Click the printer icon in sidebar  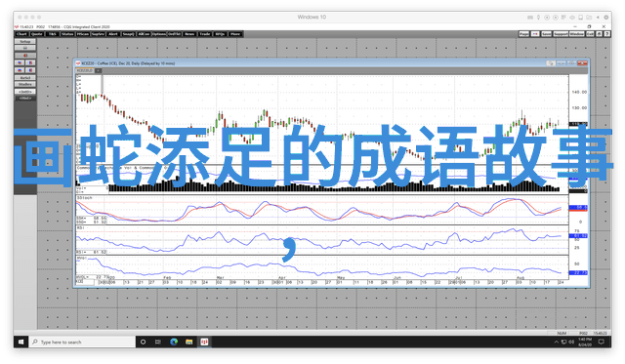pos(25,48)
